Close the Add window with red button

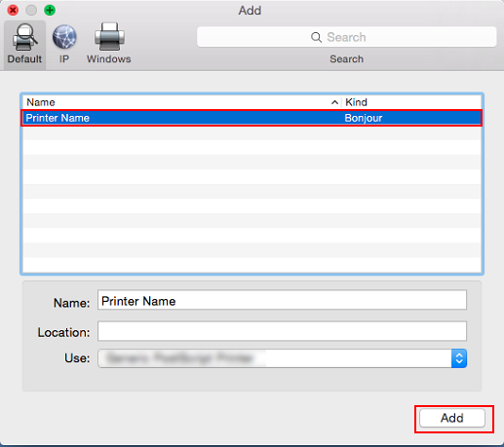(13, 10)
